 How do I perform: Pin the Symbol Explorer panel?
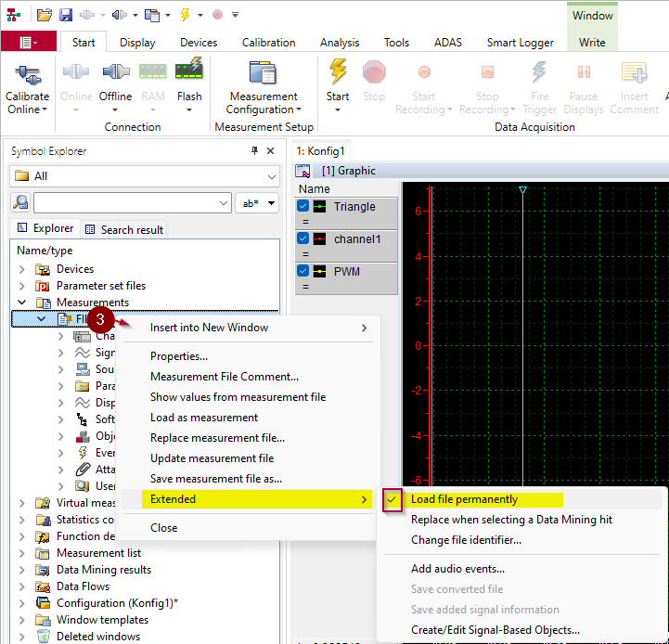pos(255,150)
